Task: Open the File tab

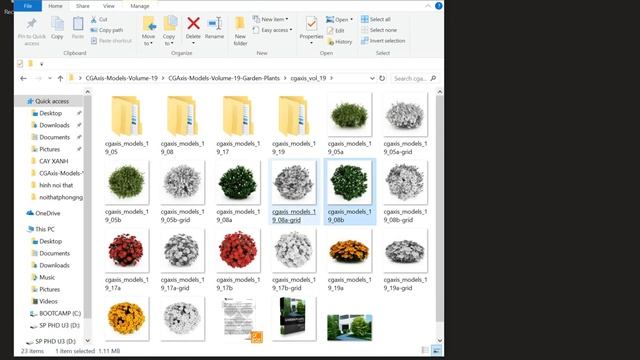Action: point(28,6)
